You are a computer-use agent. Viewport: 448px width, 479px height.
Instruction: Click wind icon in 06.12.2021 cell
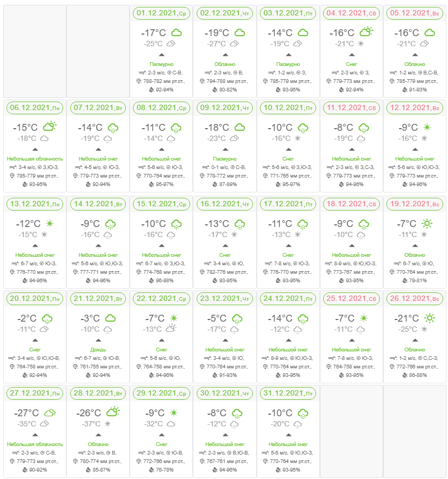point(13,167)
